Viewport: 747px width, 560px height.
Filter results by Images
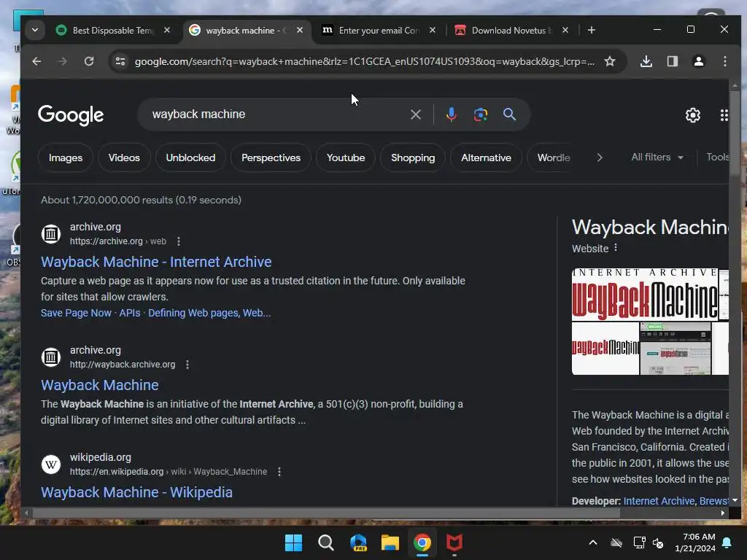66,157
